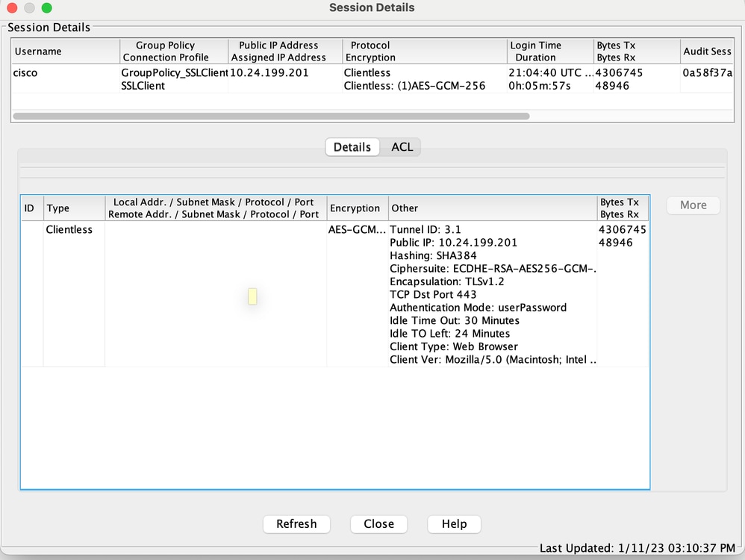Screen dimensions: 745x560
Task: Sort by the Username column header
Action: (x=66, y=52)
